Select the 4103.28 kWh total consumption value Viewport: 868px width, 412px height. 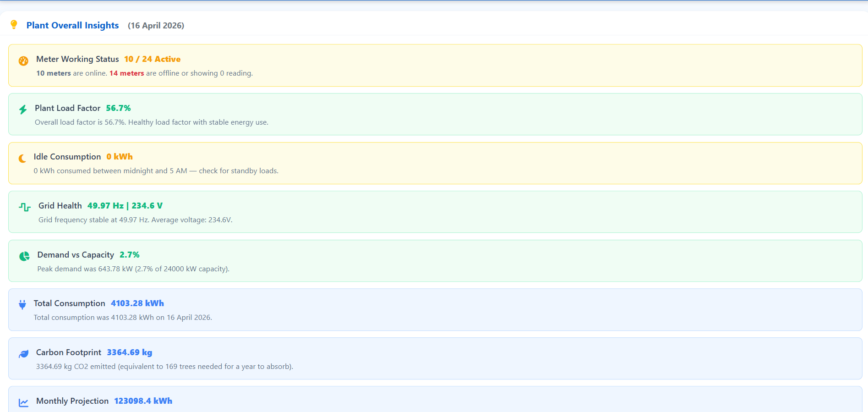point(137,303)
